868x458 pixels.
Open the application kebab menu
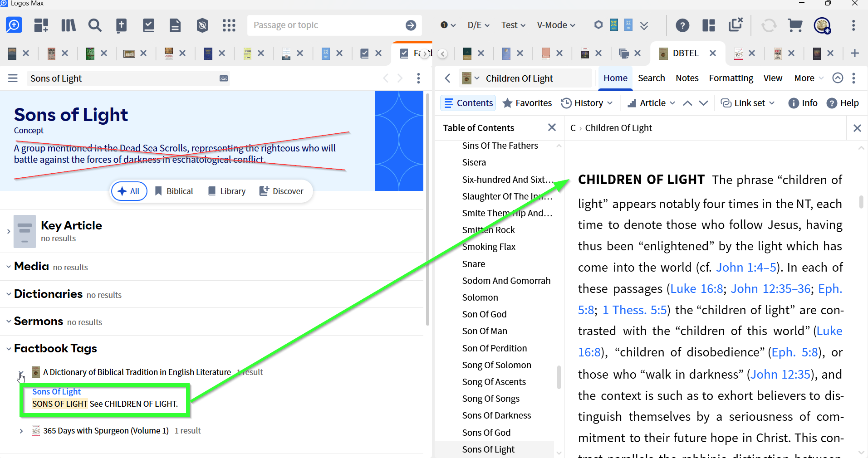click(x=853, y=25)
